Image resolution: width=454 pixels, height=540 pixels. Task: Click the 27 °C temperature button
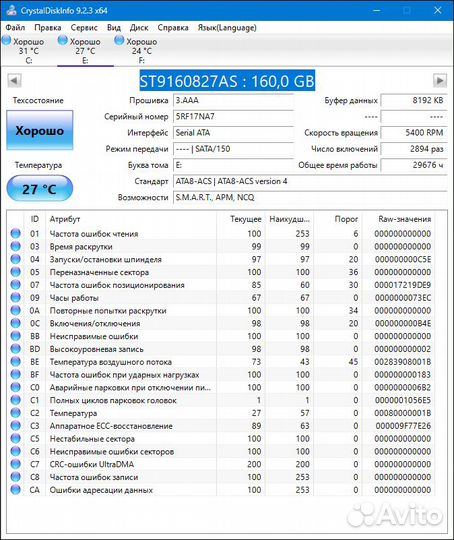pos(40,188)
